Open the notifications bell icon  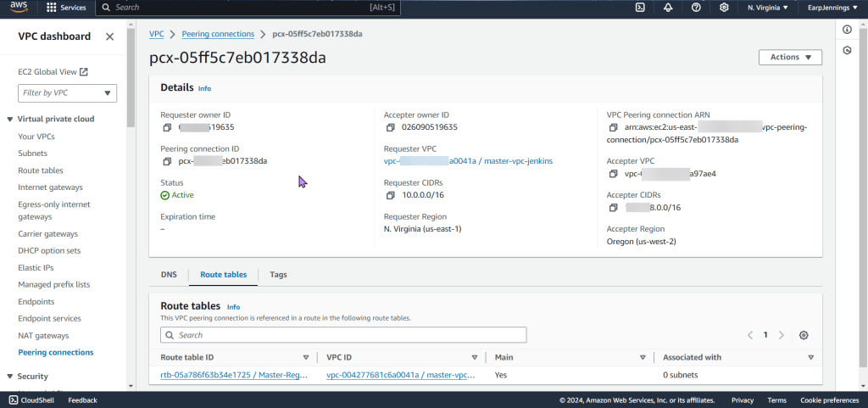click(x=668, y=8)
